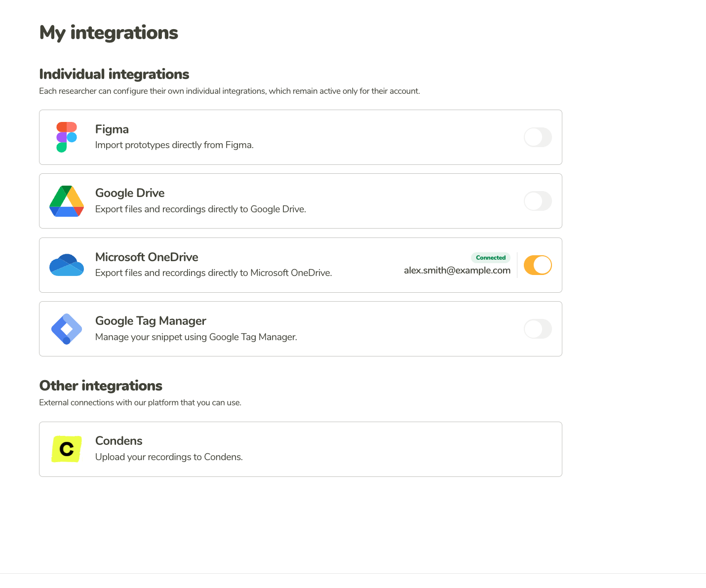706x588 pixels.
Task: Click 'Manage your snippet using Google Tag Manager.'
Action: point(196,337)
